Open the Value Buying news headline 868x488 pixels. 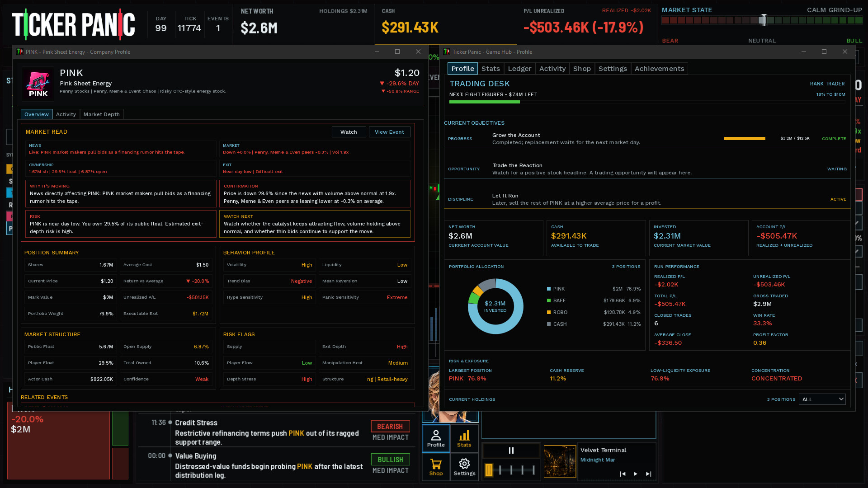(x=196, y=456)
